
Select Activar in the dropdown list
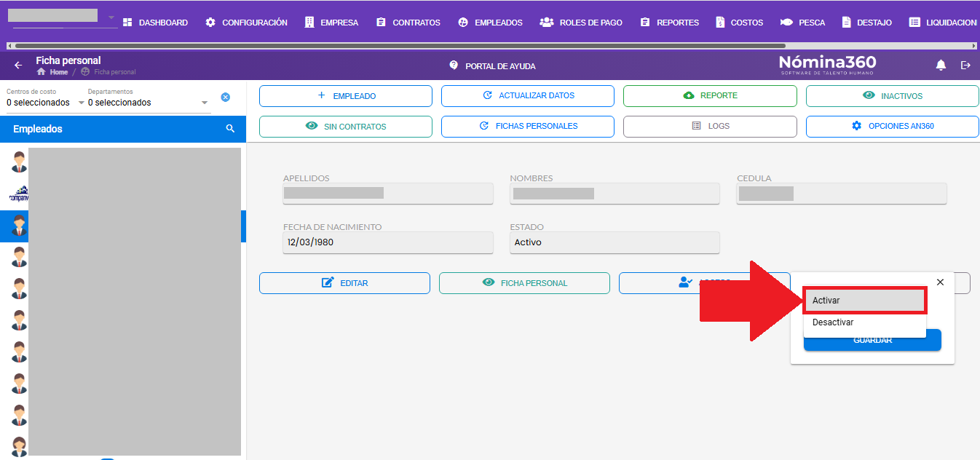click(x=865, y=301)
